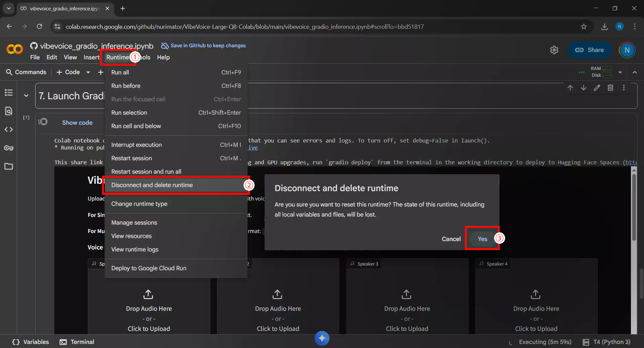Open the Files browser panel
Image resolution: width=644 pixels, height=348 pixels.
coord(8,166)
